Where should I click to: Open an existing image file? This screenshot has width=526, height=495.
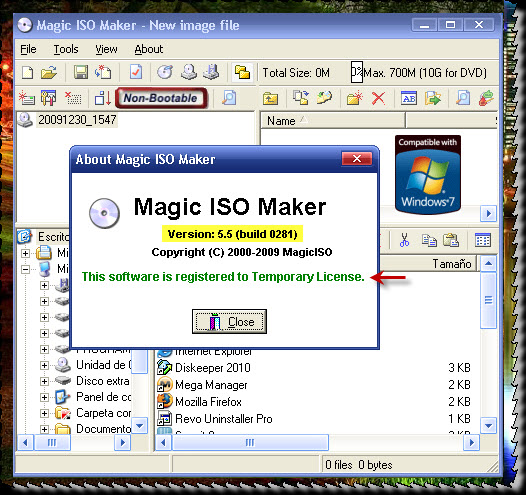tap(49, 72)
